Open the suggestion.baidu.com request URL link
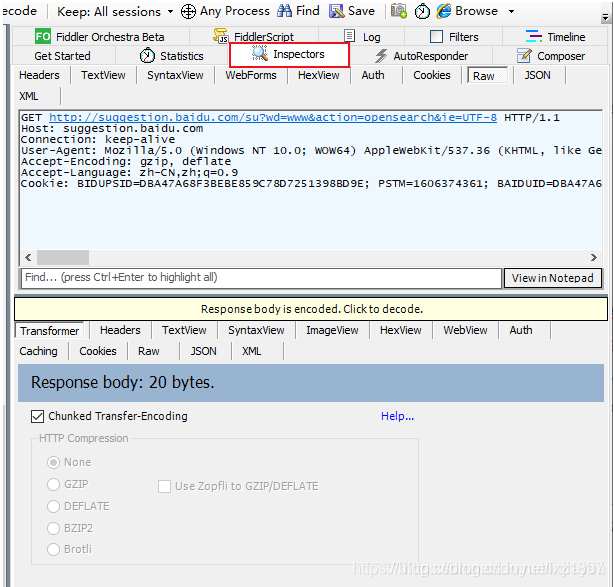 (273, 117)
